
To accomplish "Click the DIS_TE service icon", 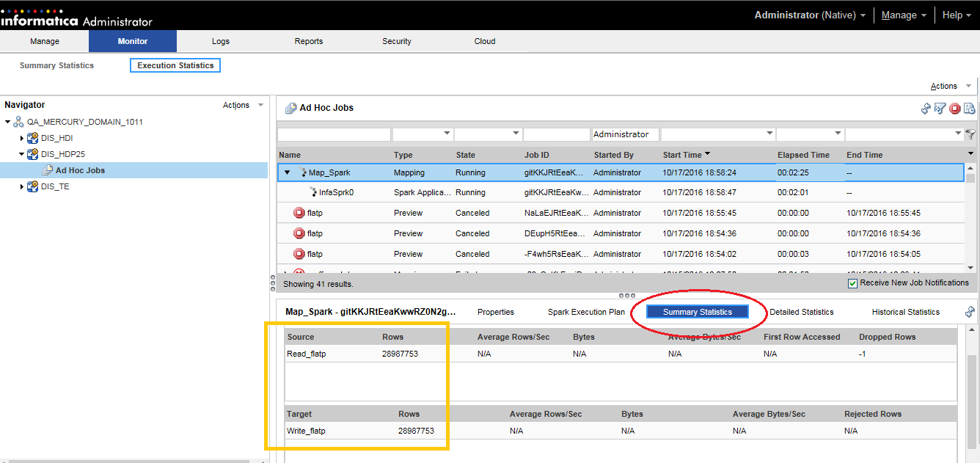I will coord(33,186).
